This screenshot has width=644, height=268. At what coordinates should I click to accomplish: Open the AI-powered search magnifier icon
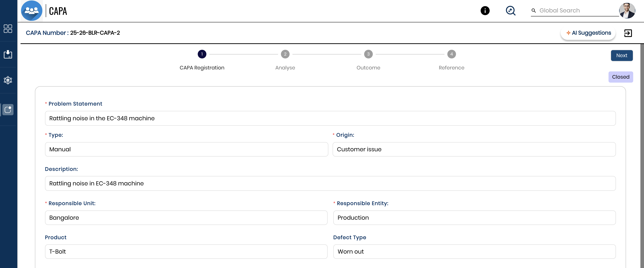point(511,11)
